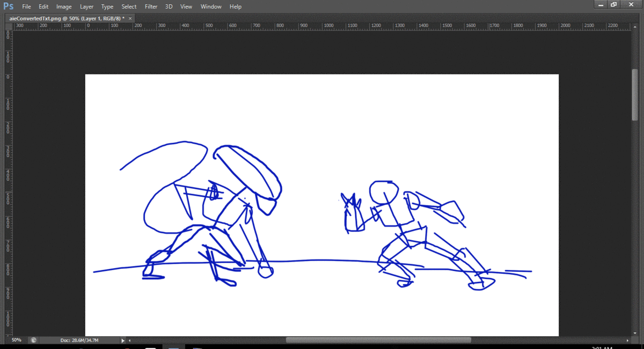The width and height of the screenshot is (644, 349).
Task: Click the Photoshop Ps logo icon
Action: 9,6
